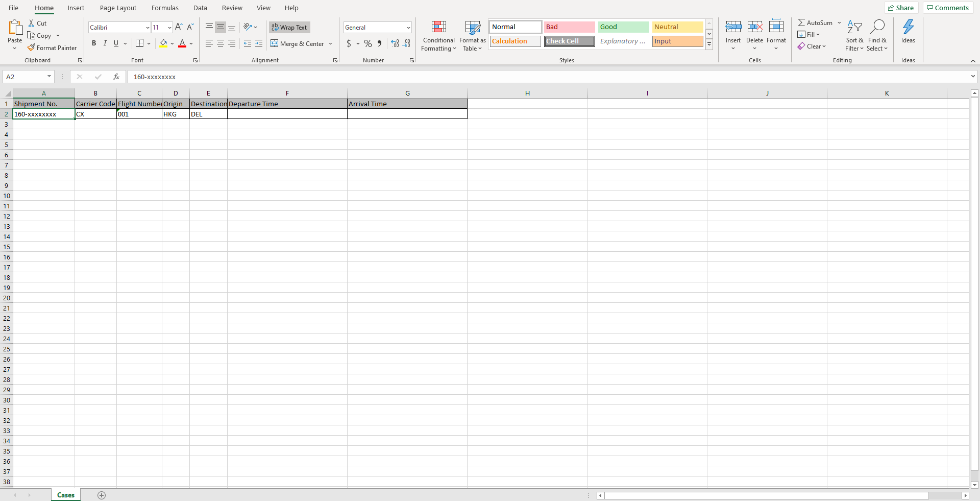Apply the Good cell style

tap(623, 27)
